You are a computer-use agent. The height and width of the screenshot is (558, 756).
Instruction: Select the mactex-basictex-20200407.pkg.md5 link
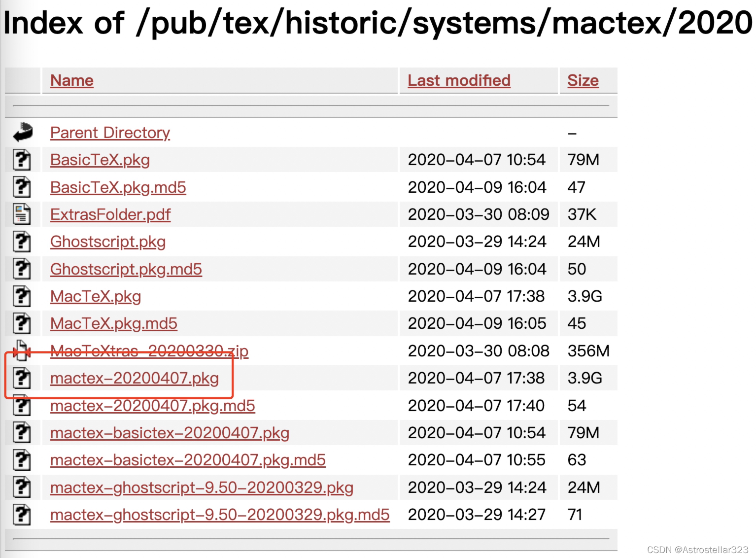tap(187, 460)
